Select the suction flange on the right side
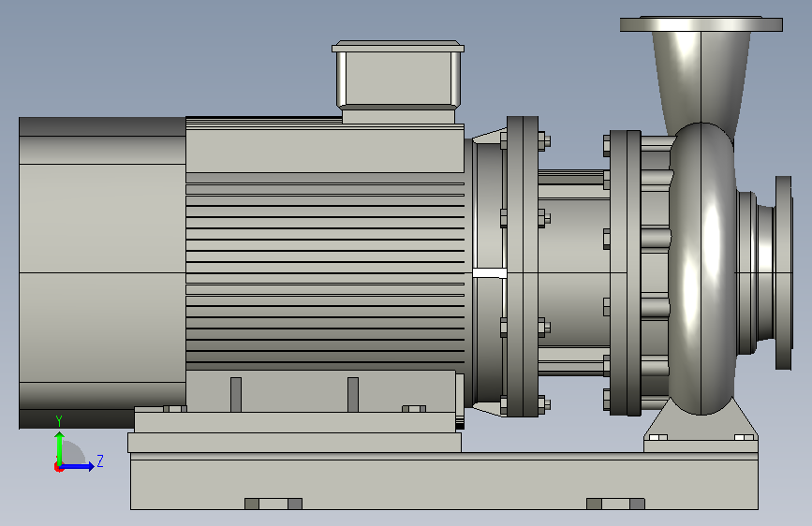The width and height of the screenshot is (812, 526). (x=784, y=272)
